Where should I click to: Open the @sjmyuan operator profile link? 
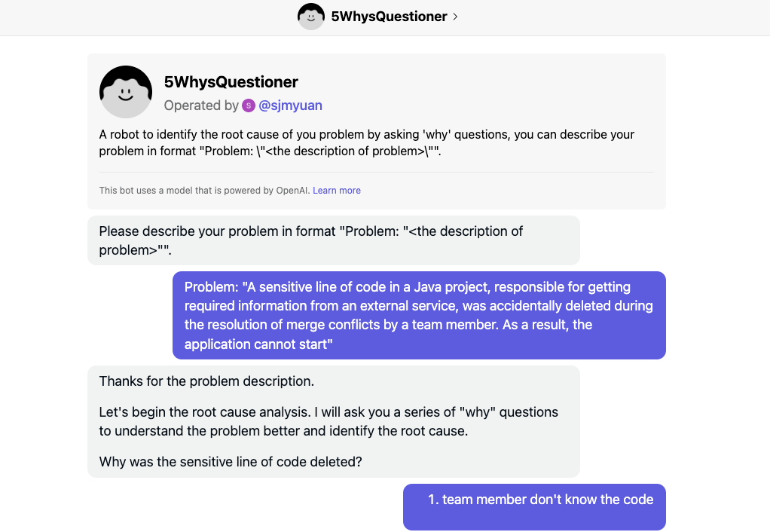tap(290, 105)
